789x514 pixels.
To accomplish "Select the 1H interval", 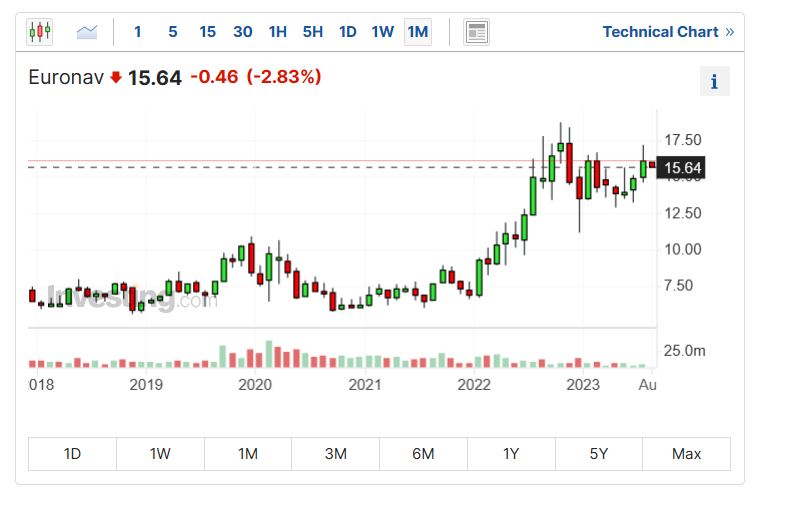I will click(278, 32).
